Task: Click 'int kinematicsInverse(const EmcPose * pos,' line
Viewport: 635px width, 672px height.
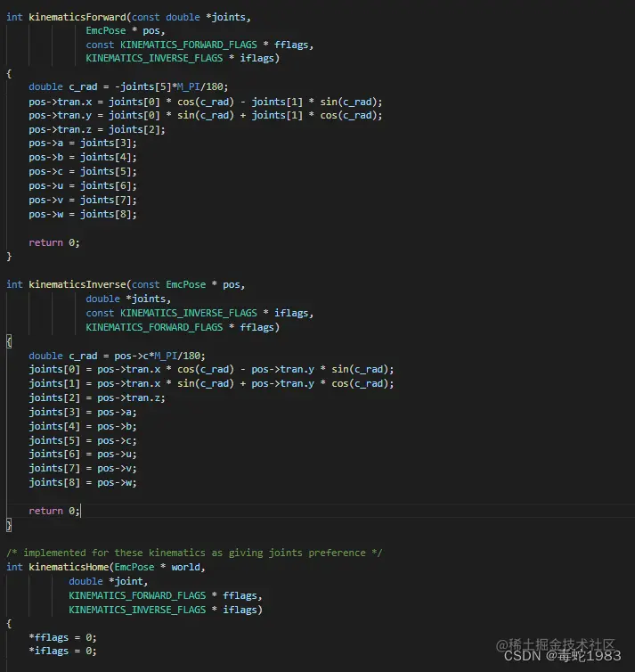Action: [126, 284]
